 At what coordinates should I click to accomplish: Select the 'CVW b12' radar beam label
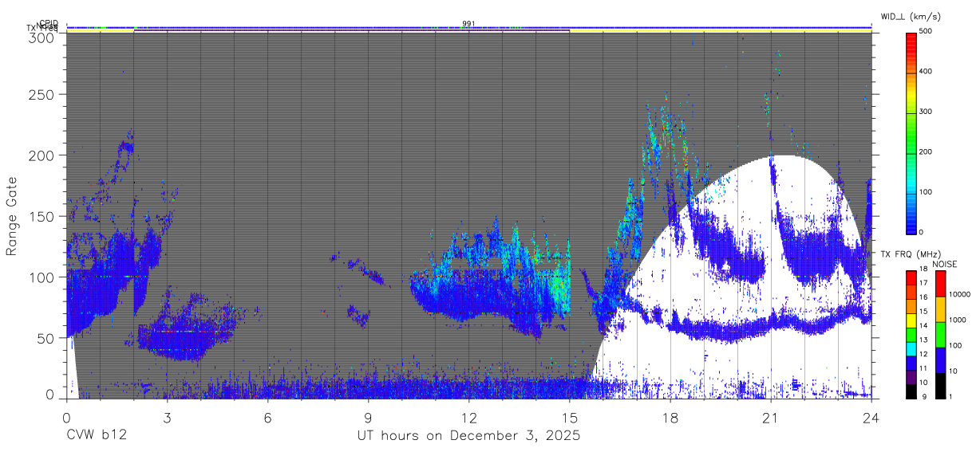coord(97,436)
